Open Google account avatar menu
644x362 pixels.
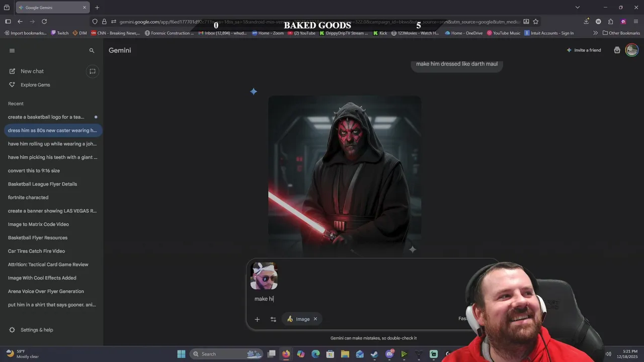coord(632,50)
